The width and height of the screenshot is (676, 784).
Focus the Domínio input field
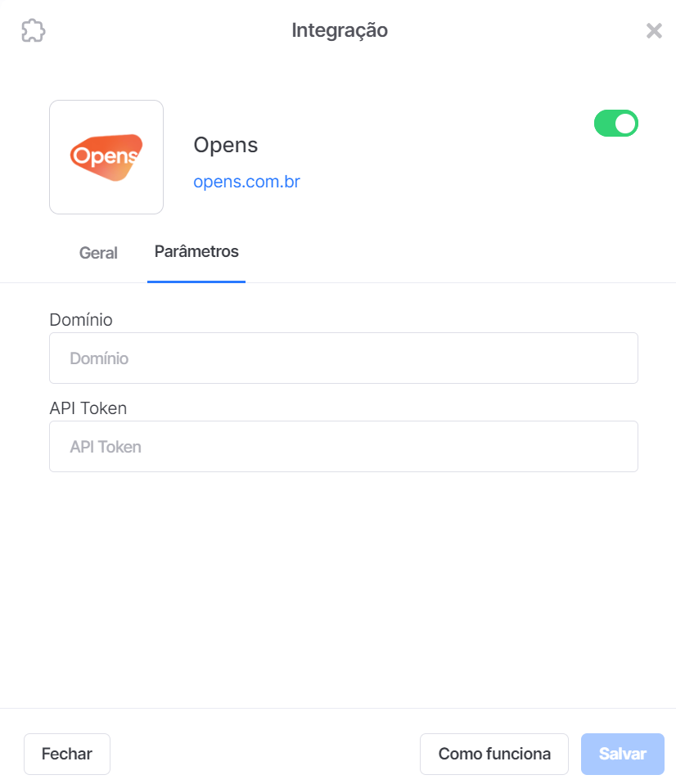(344, 358)
